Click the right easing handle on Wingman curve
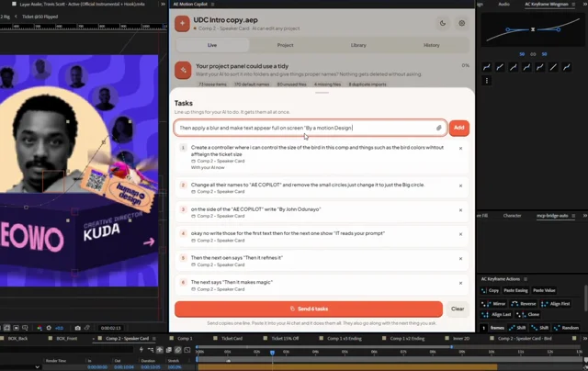The height and width of the screenshot is (371, 588). 559,29
